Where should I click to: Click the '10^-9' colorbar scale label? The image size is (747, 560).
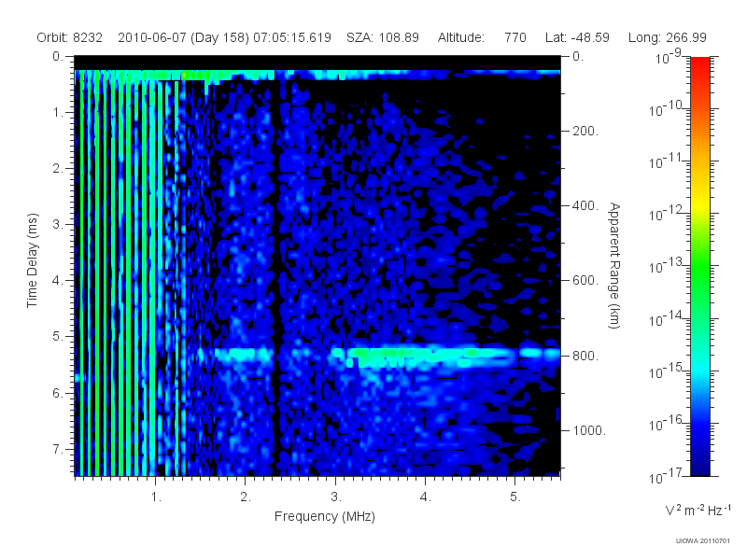pyautogui.click(x=669, y=58)
